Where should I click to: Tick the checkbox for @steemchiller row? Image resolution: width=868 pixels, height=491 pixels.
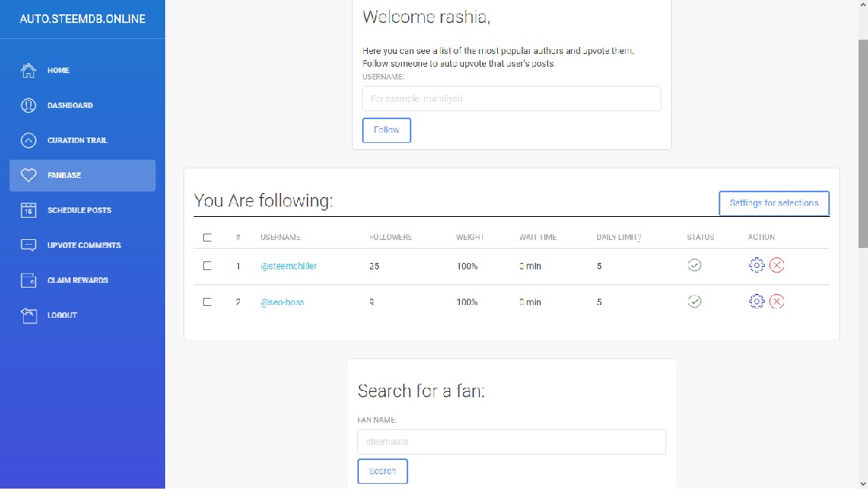(207, 266)
